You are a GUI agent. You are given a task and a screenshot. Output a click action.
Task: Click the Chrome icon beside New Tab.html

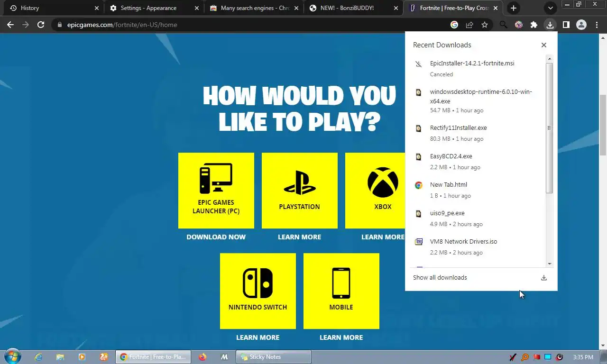pyautogui.click(x=419, y=185)
